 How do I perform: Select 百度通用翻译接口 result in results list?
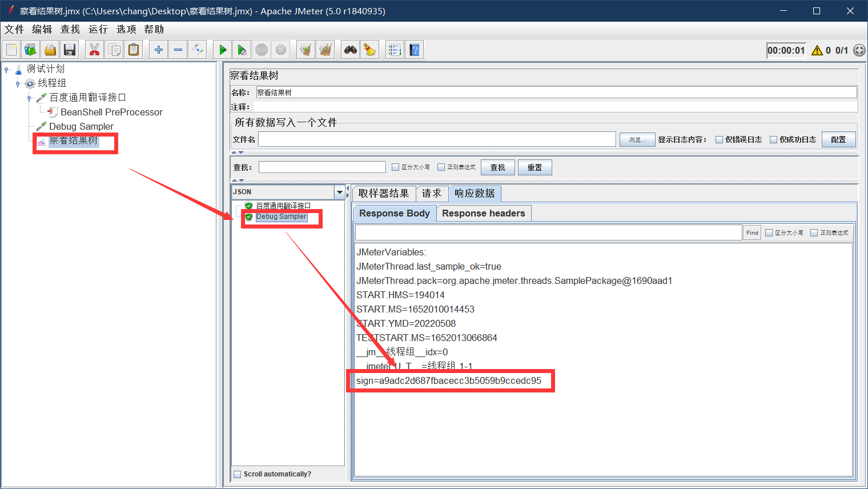tap(283, 206)
